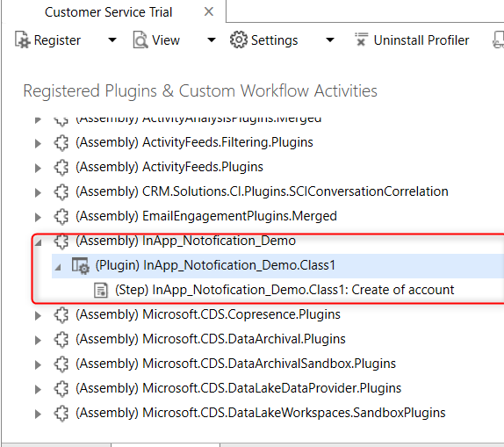Screen dimensions: 504x447
Task: Expand the ActivityFeeds.Filtering.Plugins assembly
Action: [38, 143]
